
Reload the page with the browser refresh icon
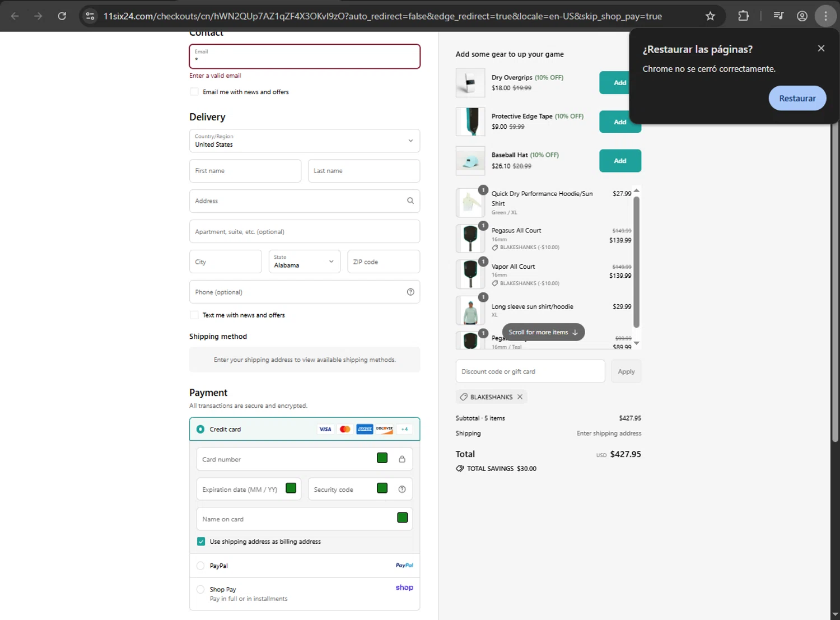click(x=62, y=16)
